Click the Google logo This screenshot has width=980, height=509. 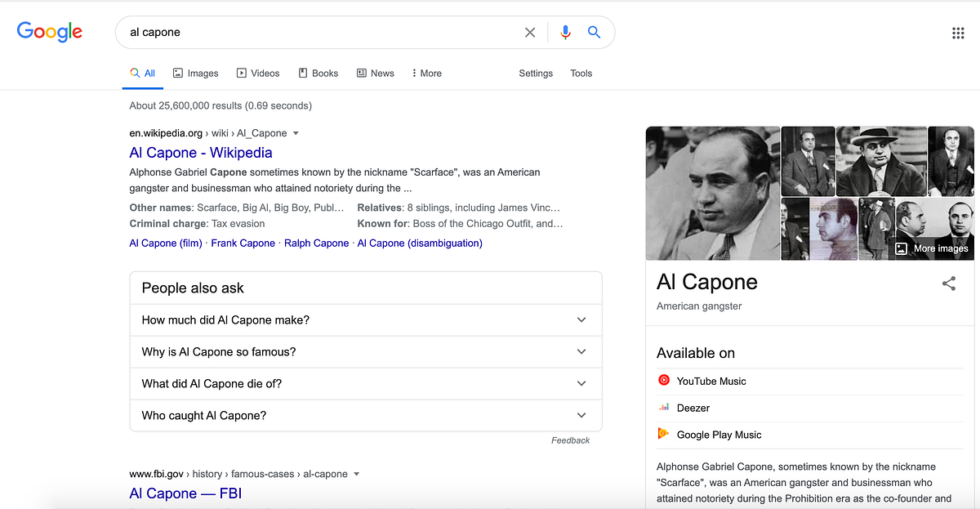pos(50,33)
